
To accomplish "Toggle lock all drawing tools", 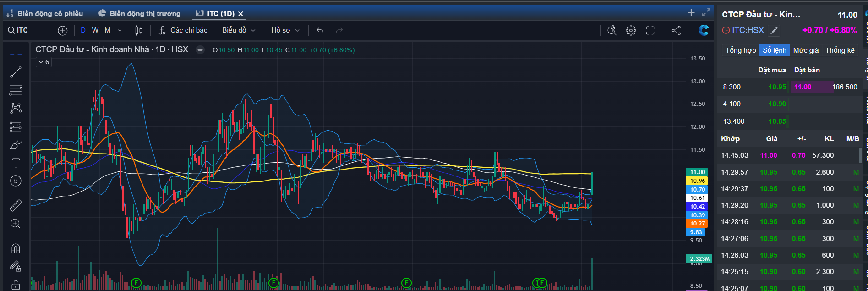I will pos(16,285).
